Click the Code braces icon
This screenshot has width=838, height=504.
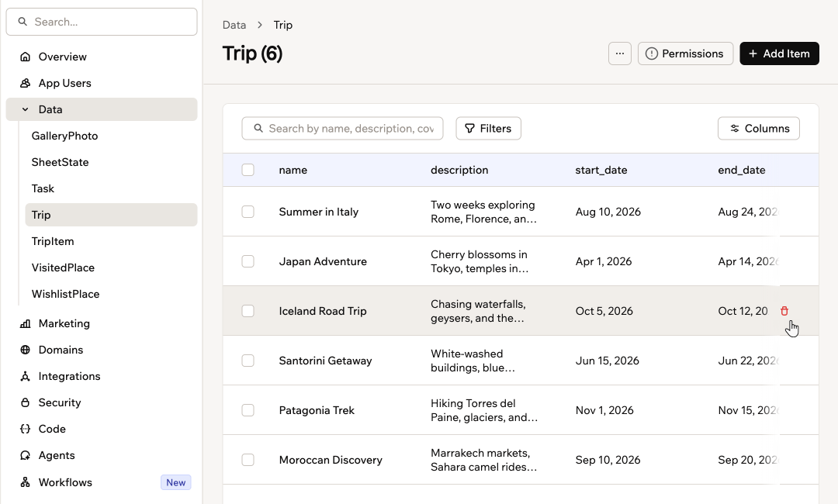(25, 429)
